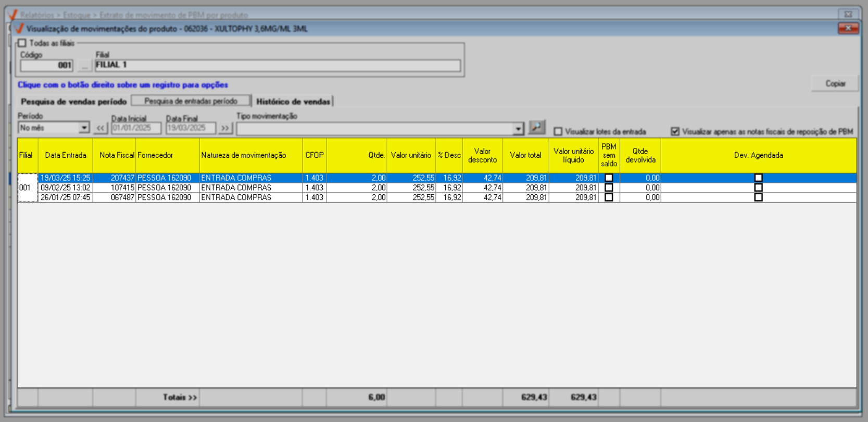
Task: Expand the Período dropdown
Action: point(84,128)
